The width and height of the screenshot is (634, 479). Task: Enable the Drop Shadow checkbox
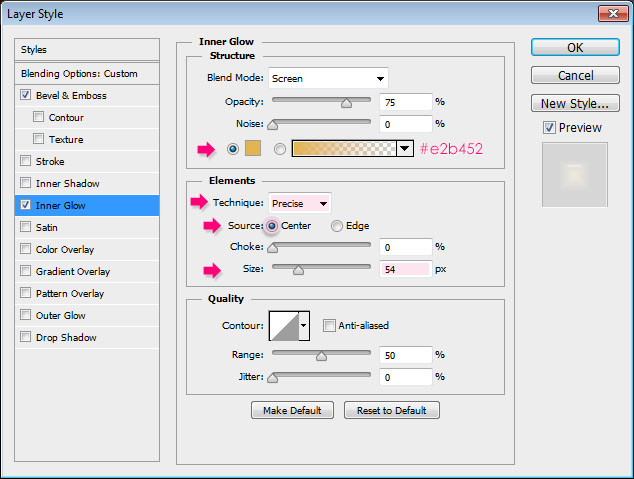(25, 336)
